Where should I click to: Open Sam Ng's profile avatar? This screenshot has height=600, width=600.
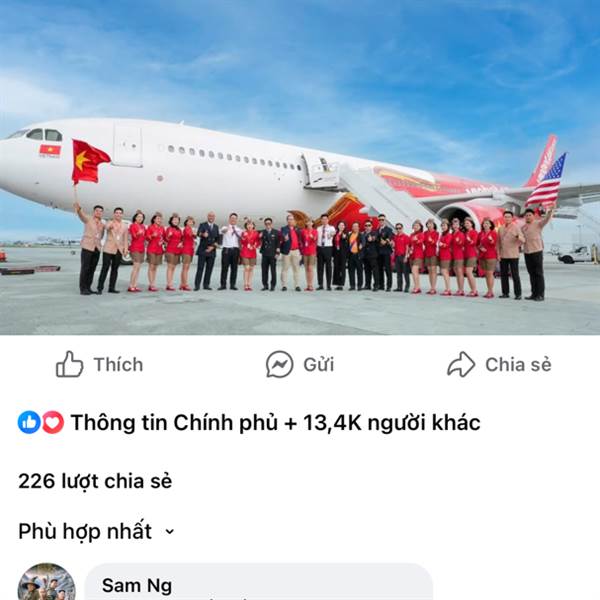point(47,582)
